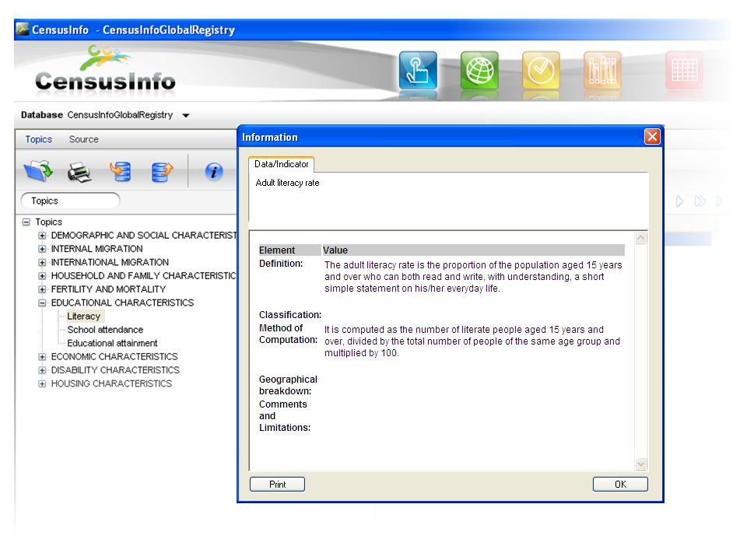
Task: Select the Educational attainment tree item
Action: click(x=112, y=343)
